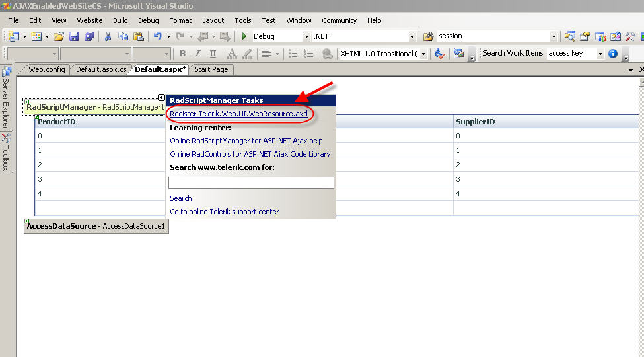Viewport: 644px width, 357px height.
Task: Switch to the Start Page tab
Action: [x=211, y=69]
